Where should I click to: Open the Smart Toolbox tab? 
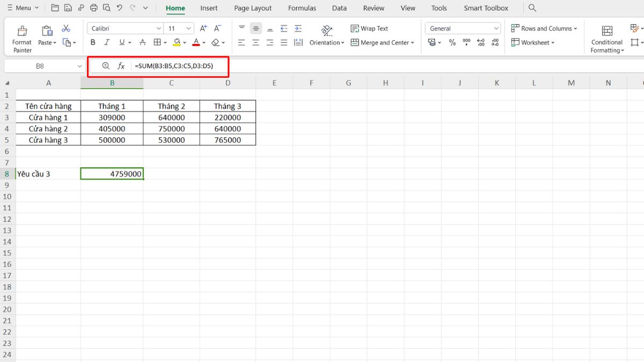[x=486, y=8]
